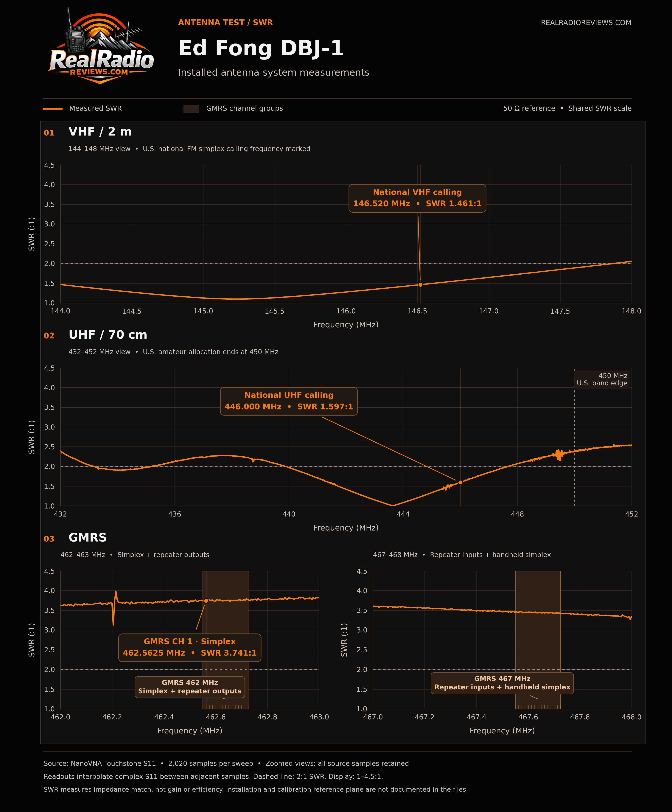The image size is (672, 812).
Task: Select the National VHF calling annotation box
Action: click(417, 198)
